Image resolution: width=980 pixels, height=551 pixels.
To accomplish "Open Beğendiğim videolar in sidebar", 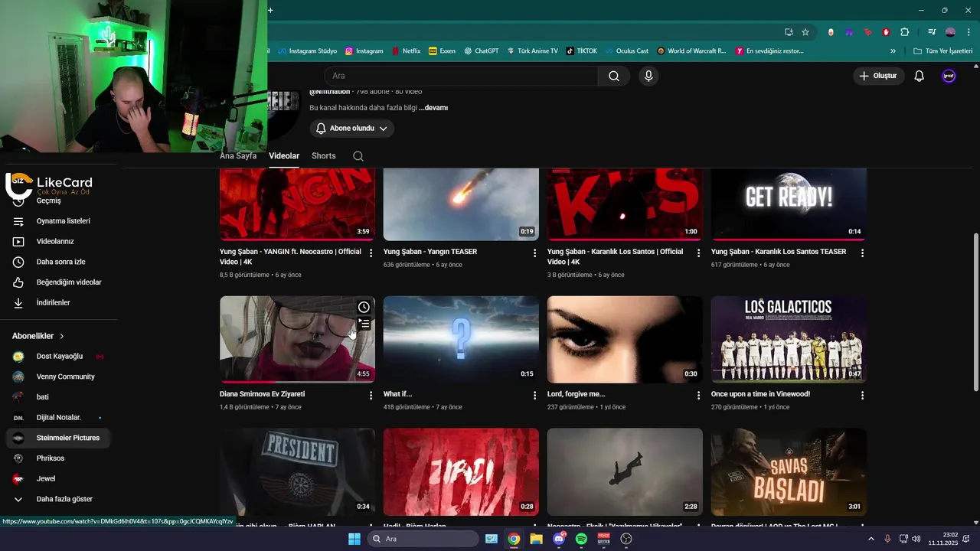I will [57, 282].
